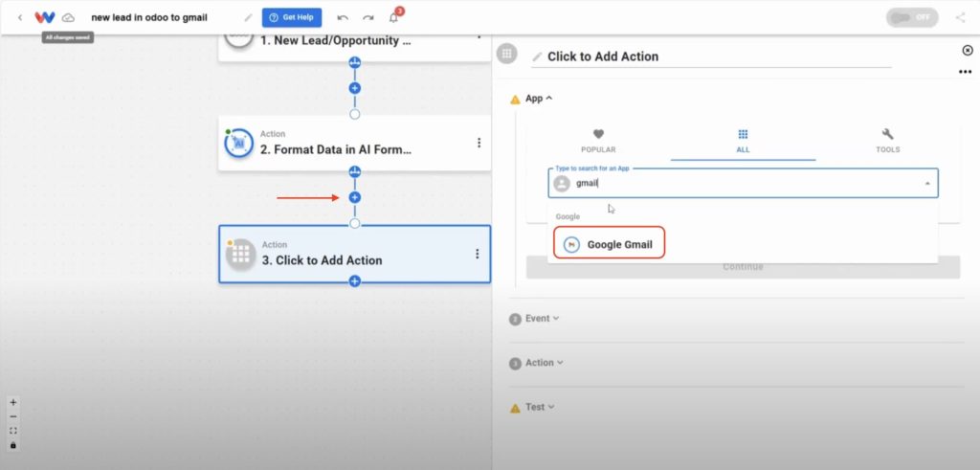Add step between steps 1 and 2
Viewport: 980px width, 470px height.
coord(355,88)
